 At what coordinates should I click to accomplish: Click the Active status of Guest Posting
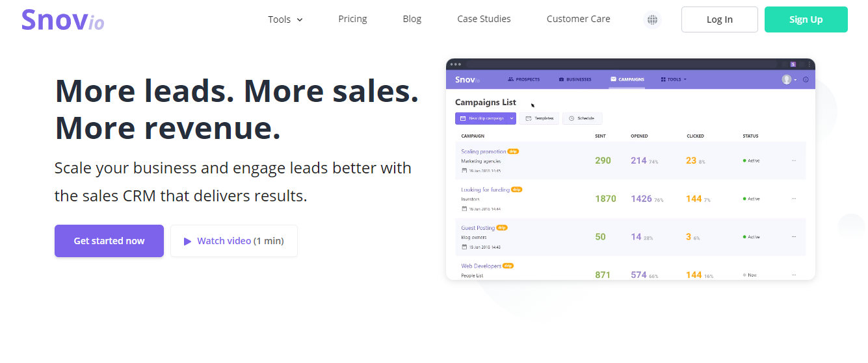pos(751,237)
